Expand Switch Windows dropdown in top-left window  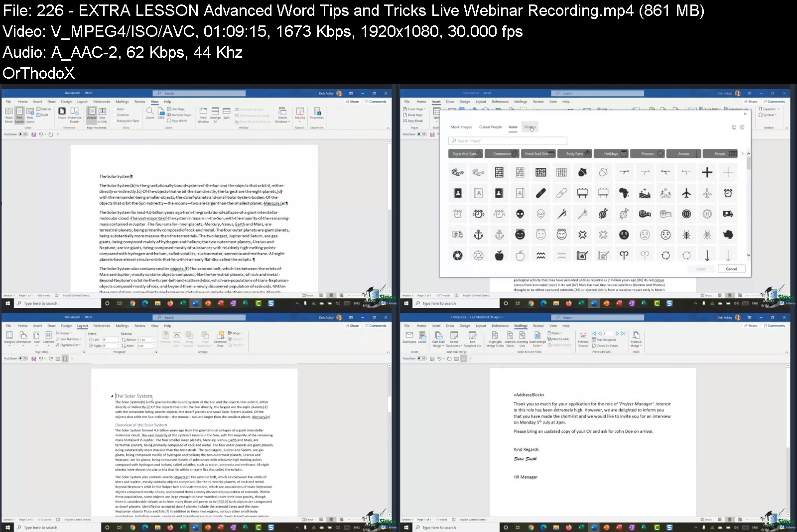[x=282, y=115]
